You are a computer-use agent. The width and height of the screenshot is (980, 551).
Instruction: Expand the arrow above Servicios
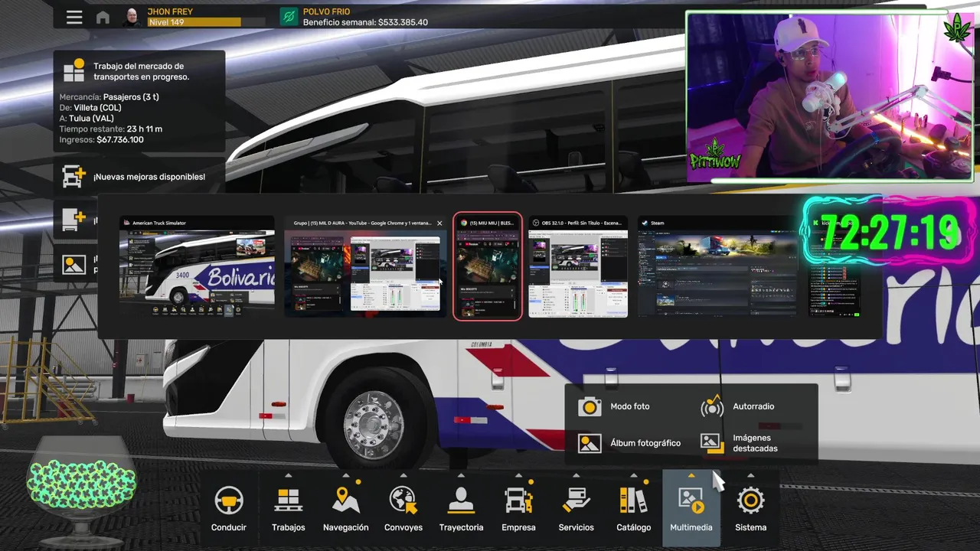pyautogui.click(x=576, y=475)
